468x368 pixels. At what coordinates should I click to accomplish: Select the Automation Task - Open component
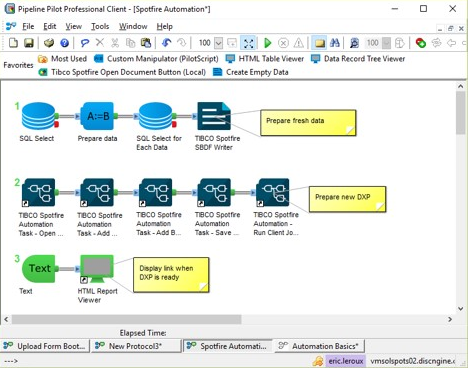click(38, 192)
